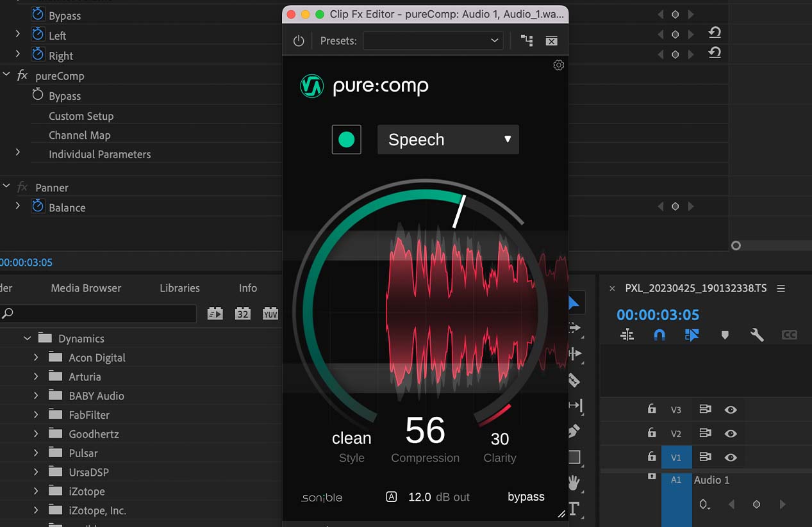This screenshot has width=812, height=527.
Task: Open the Presets dropdown
Action: click(x=433, y=41)
